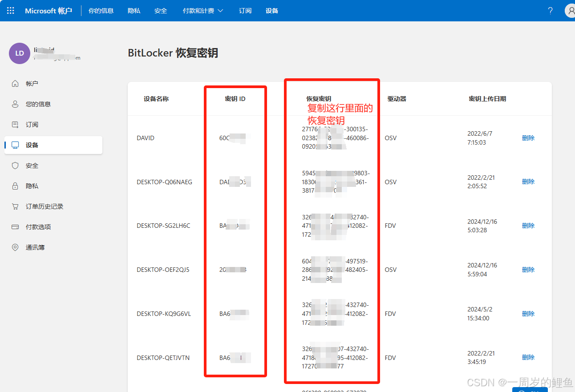The image size is (575, 392).
Task: Click the DAVID row recovery key text
Action: tap(335, 137)
